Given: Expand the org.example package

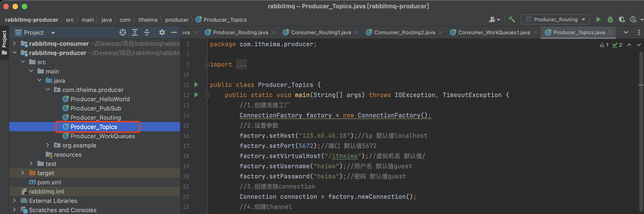Looking at the screenshot, I should (x=48, y=145).
